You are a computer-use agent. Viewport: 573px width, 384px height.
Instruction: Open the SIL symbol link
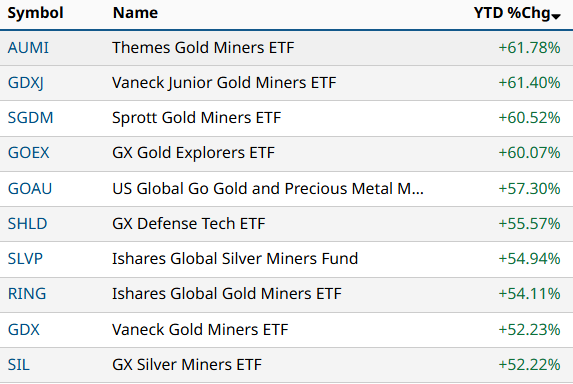(19, 365)
